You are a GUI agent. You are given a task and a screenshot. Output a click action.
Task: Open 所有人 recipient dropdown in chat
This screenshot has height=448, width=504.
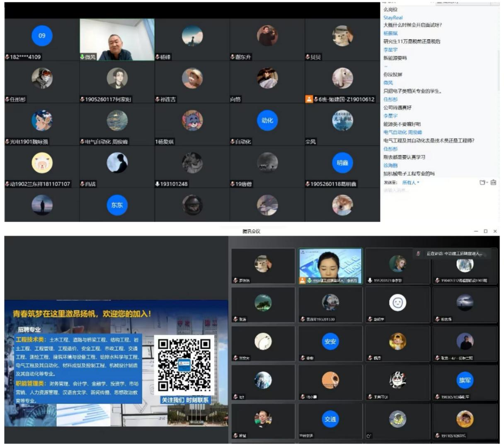411,183
